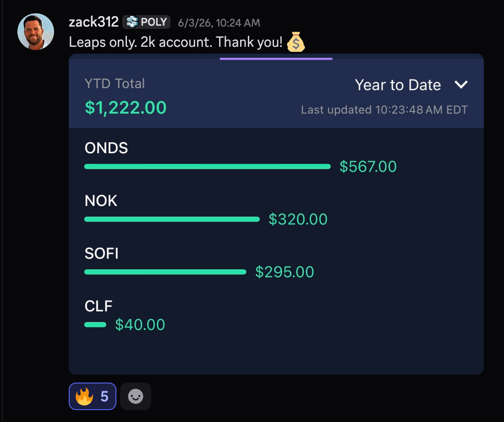The height and width of the screenshot is (422, 504).
Task: Expand the Year to Date dropdown
Action: [411, 85]
